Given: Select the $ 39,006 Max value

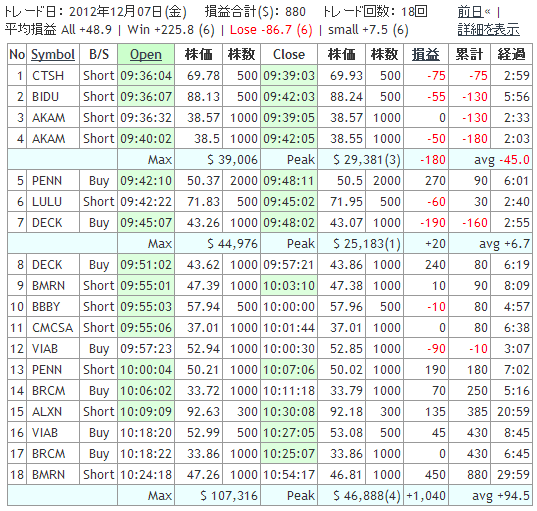Looking at the screenshot, I should (232, 160).
